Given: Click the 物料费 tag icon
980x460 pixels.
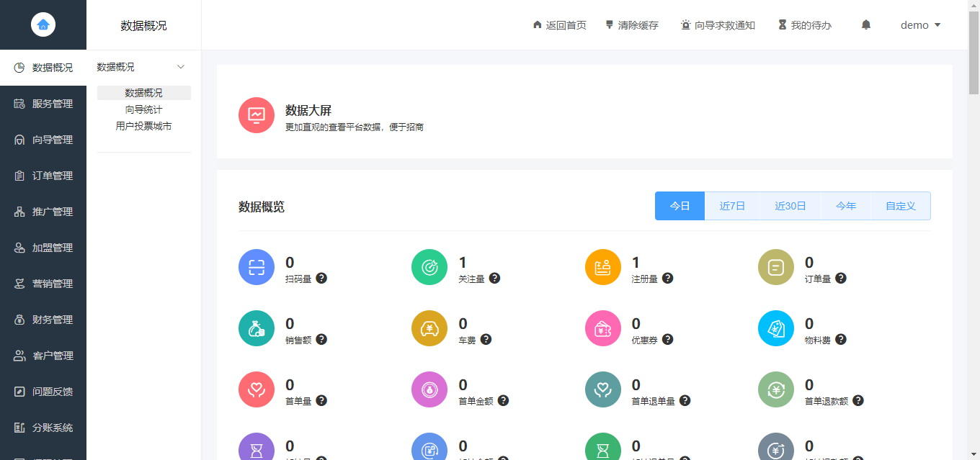Looking at the screenshot, I should click(776, 328).
